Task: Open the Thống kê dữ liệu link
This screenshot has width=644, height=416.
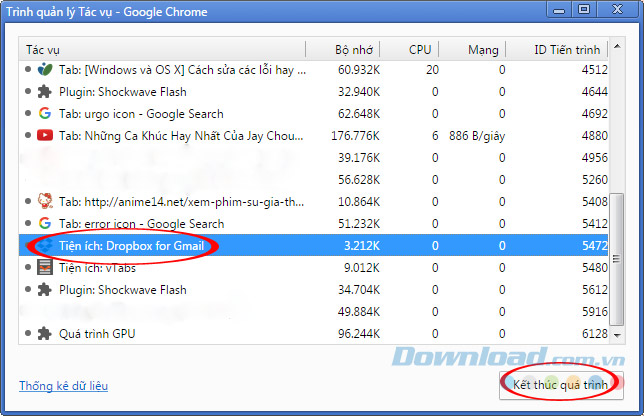Action: pyautogui.click(x=63, y=386)
